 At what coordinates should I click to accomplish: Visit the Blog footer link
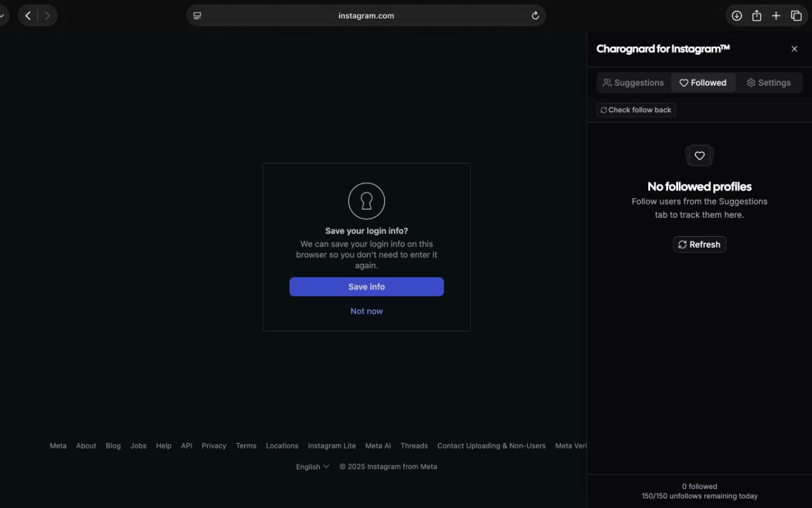click(x=114, y=446)
